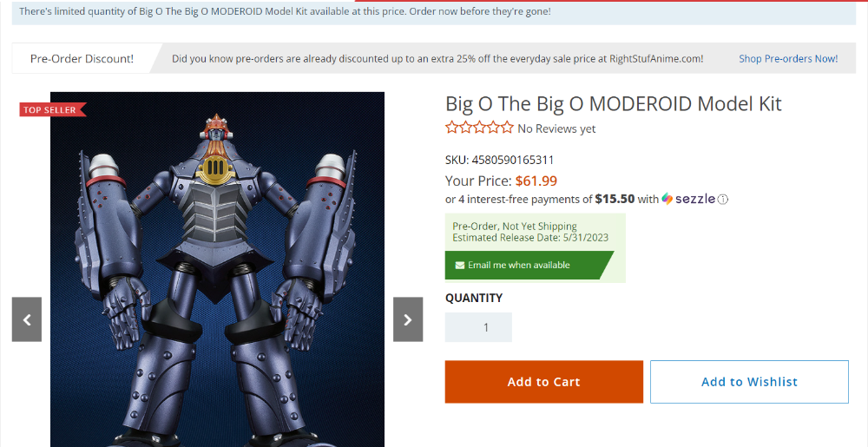Add the item to Wishlist
868x447 pixels.
[x=749, y=382]
